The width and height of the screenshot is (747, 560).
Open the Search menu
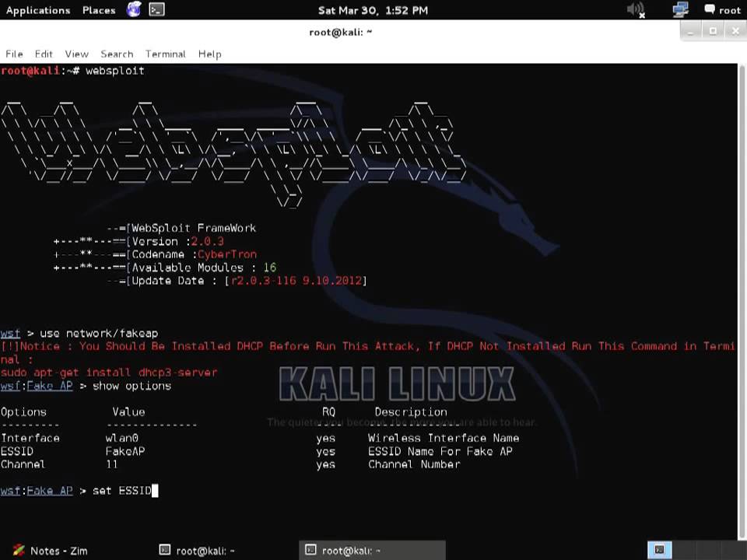[117, 54]
